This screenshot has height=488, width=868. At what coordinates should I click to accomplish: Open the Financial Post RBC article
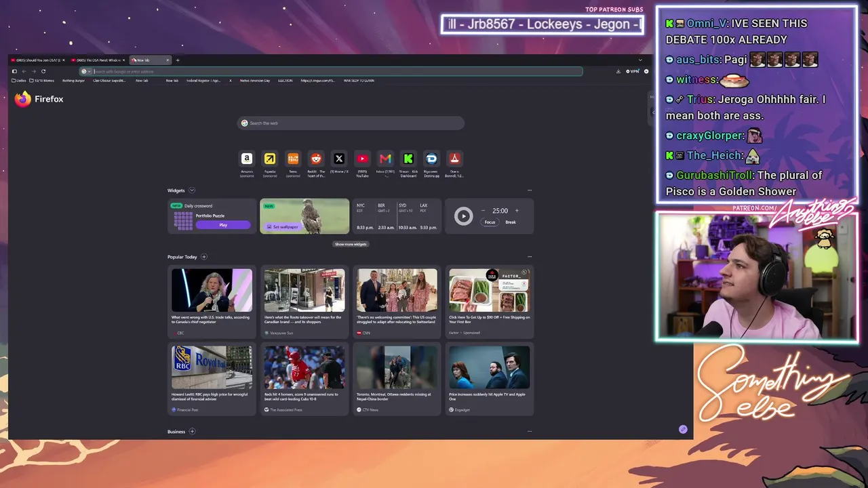212,379
